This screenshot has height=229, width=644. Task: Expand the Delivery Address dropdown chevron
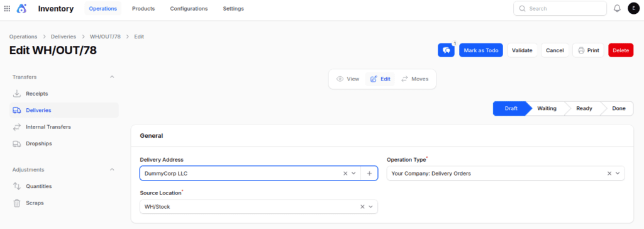pos(353,174)
